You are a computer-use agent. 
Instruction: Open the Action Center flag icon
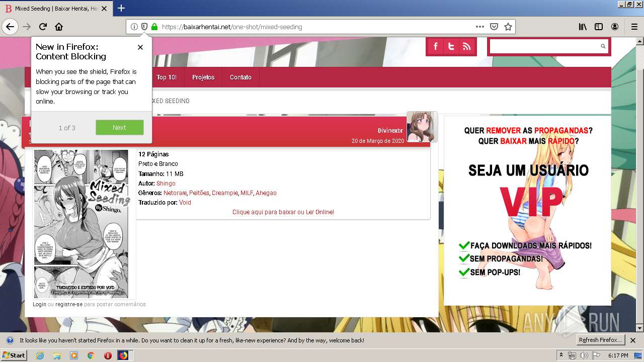(x=595, y=355)
